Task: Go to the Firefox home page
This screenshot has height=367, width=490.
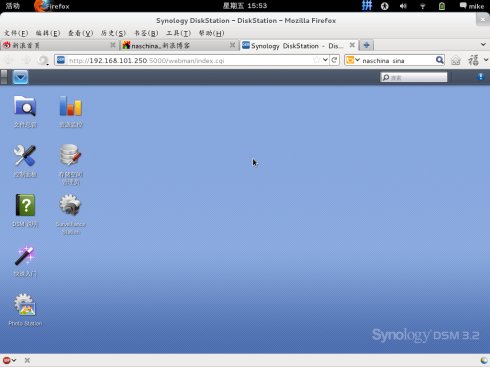Action: tap(456, 60)
